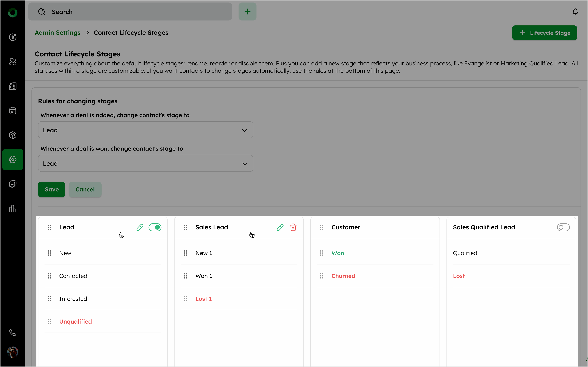Click the add Lifecycle Stage button
Screen dimensions: 588x367
[544, 33]
